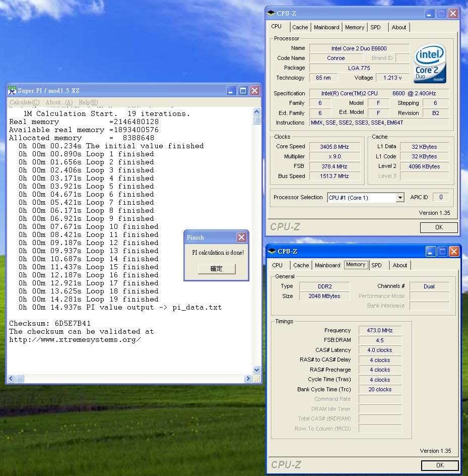Viewport: 468px width, 476px height.
Task: Confirm the PI calculation done dialog
Action: (217, 269)
